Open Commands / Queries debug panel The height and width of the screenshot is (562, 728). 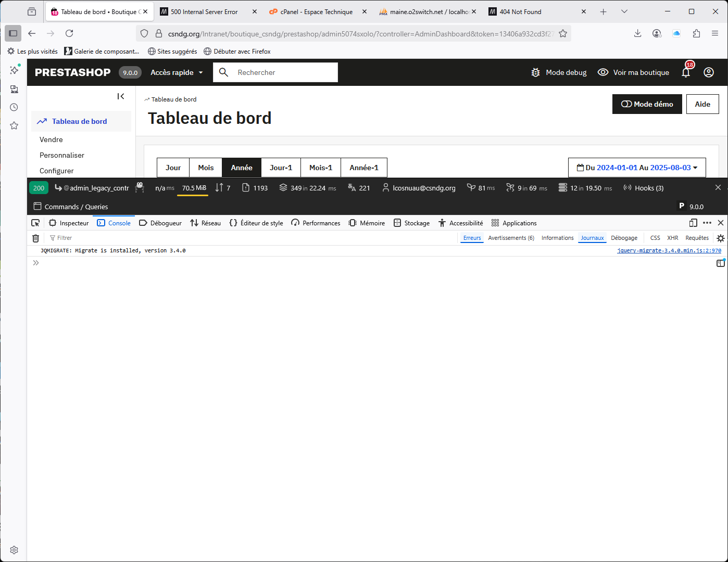click(71, 207)
